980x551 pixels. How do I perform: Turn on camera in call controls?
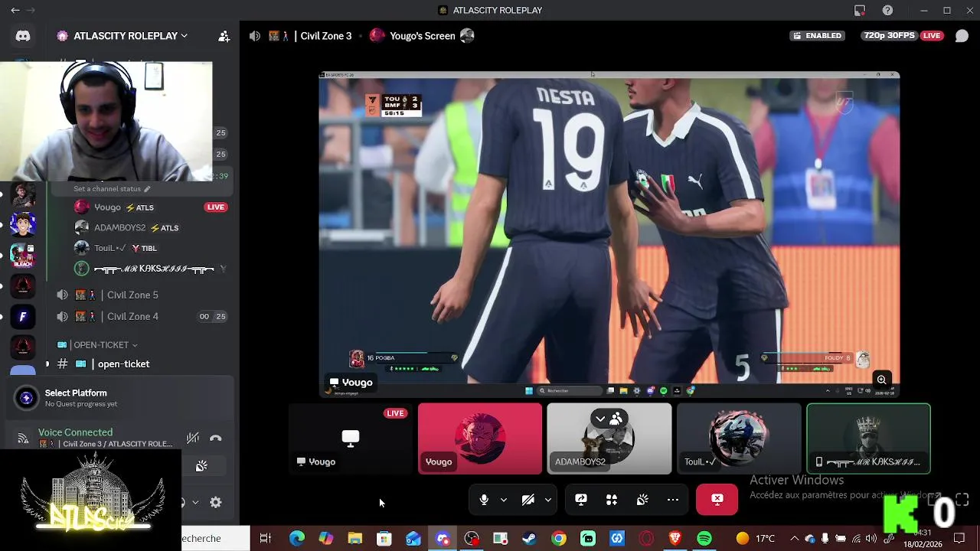(528, 500)
